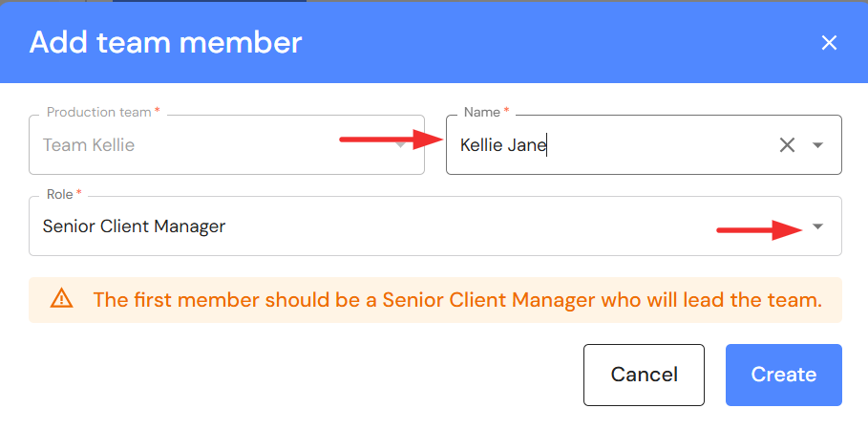Click the Production team field label

tap(98, 113)
